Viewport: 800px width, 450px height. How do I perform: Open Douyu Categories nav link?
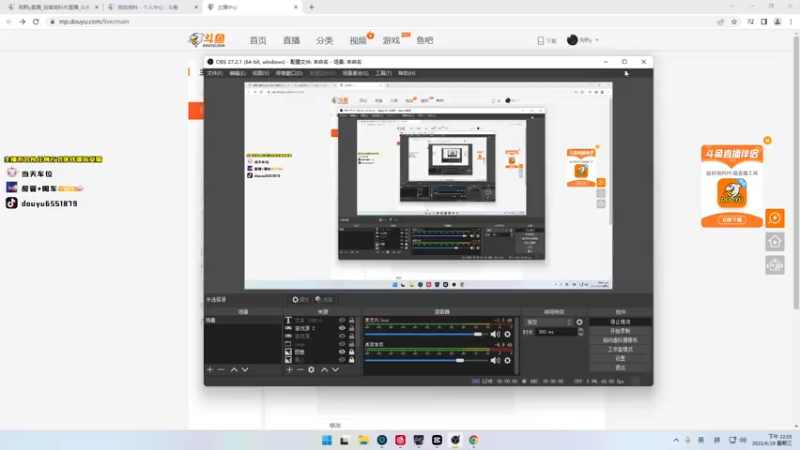point(324,40)
